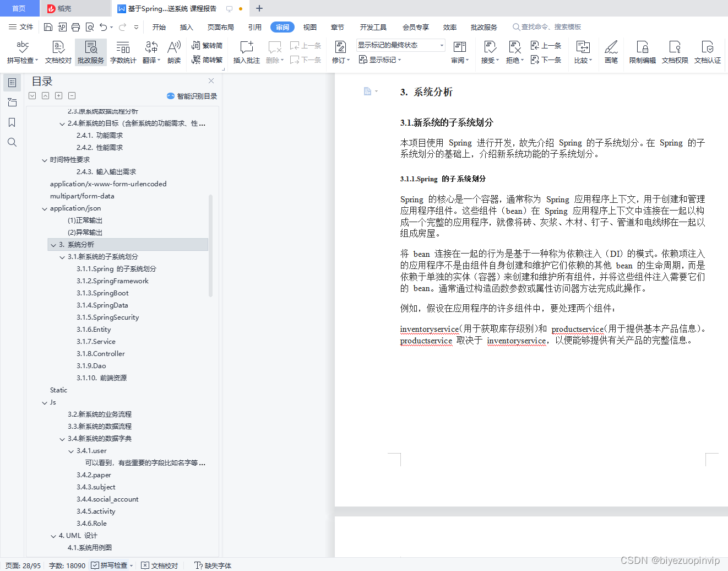Open the 文件 menu
Viewport: 728px width, 571px height.
21,26
